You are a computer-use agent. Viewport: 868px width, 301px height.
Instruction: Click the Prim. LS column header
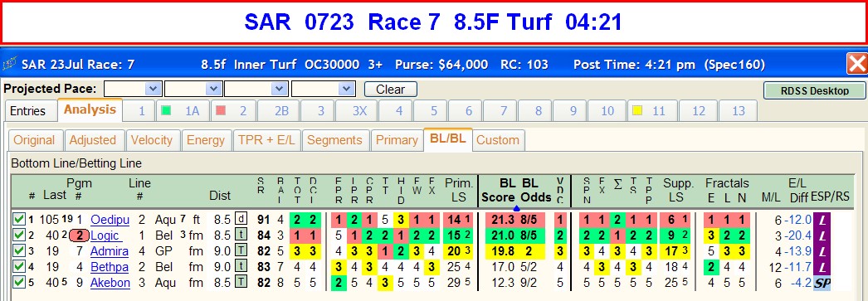click(x=458, y=190)
